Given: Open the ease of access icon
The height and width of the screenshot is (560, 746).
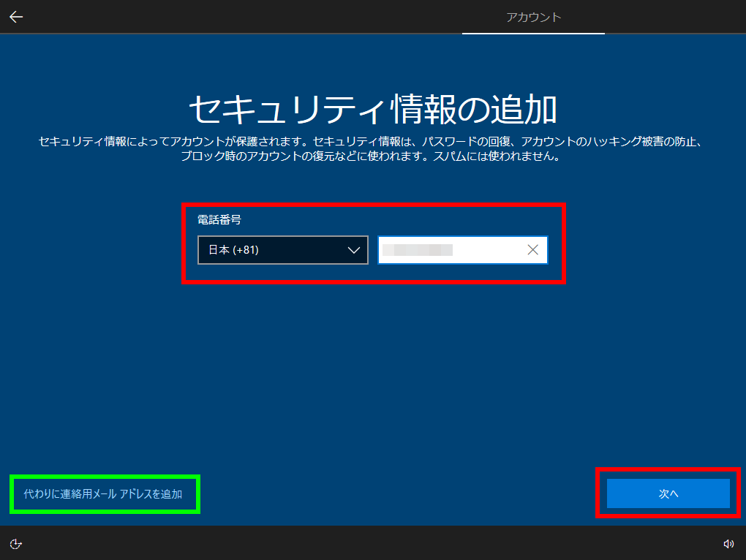Looking at the screenshot, I should [x=15, y=544].
